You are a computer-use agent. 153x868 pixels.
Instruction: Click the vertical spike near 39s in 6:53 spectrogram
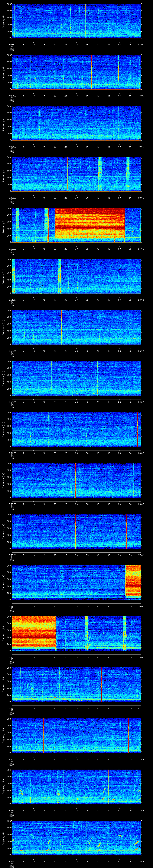(97, 378)
